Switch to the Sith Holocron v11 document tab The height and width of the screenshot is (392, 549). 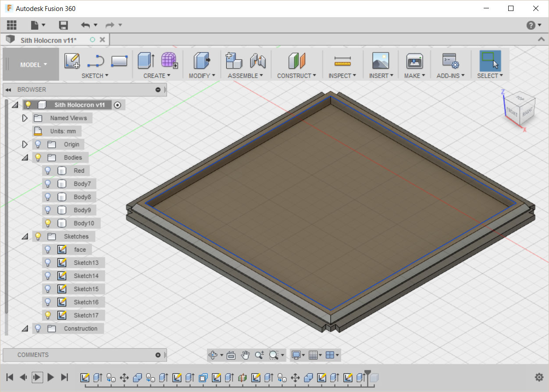[48, 39]
